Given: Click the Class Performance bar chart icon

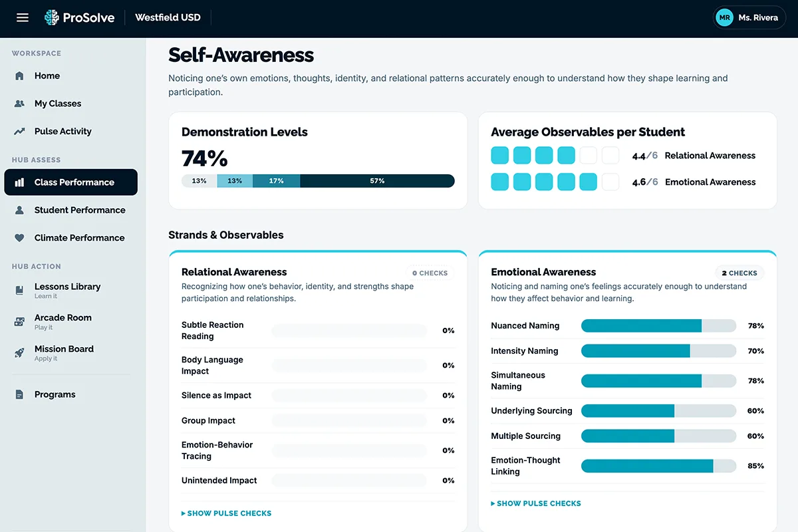Looking at the screenshot, I should pyautogui.click(x=20, y=182).
